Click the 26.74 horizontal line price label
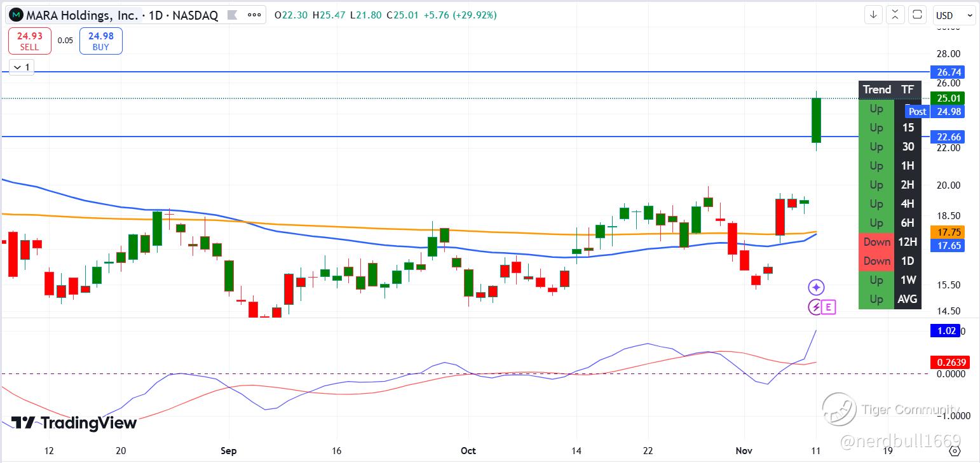Screen dimensions: 980x463 (947, 72)
